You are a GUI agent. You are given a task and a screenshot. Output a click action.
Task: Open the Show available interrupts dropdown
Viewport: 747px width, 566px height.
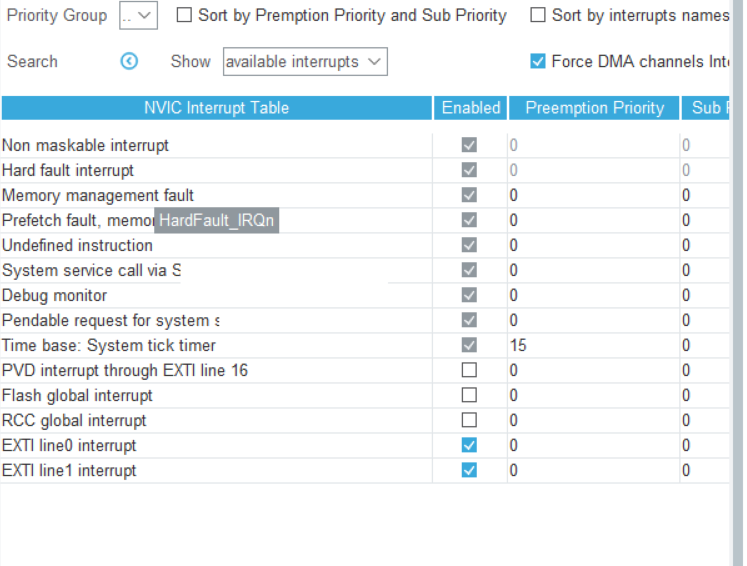coord(305,62)
